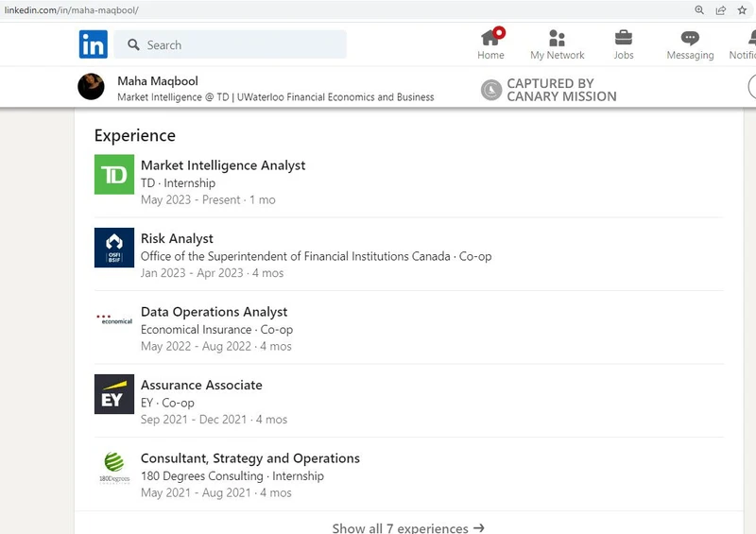Click the Market Intelligence Analyst title

pyautogui.click(x=223, y=165)
